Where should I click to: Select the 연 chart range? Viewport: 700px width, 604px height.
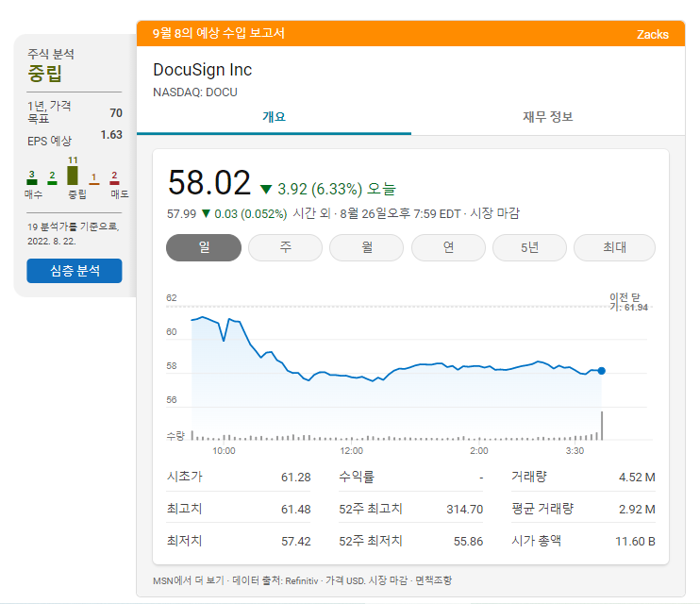point(448,247)
